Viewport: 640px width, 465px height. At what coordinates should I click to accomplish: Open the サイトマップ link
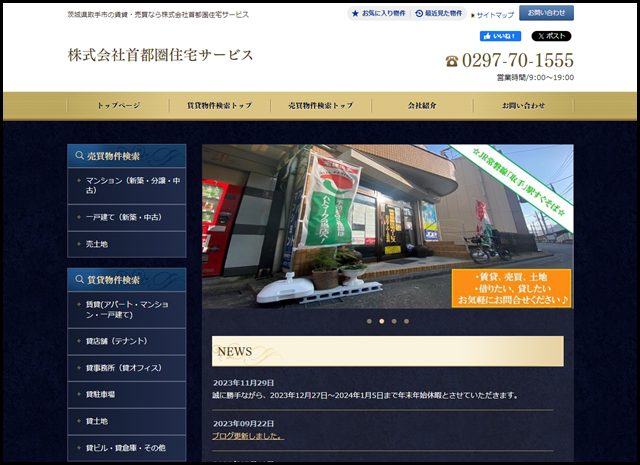pos(492,15)
